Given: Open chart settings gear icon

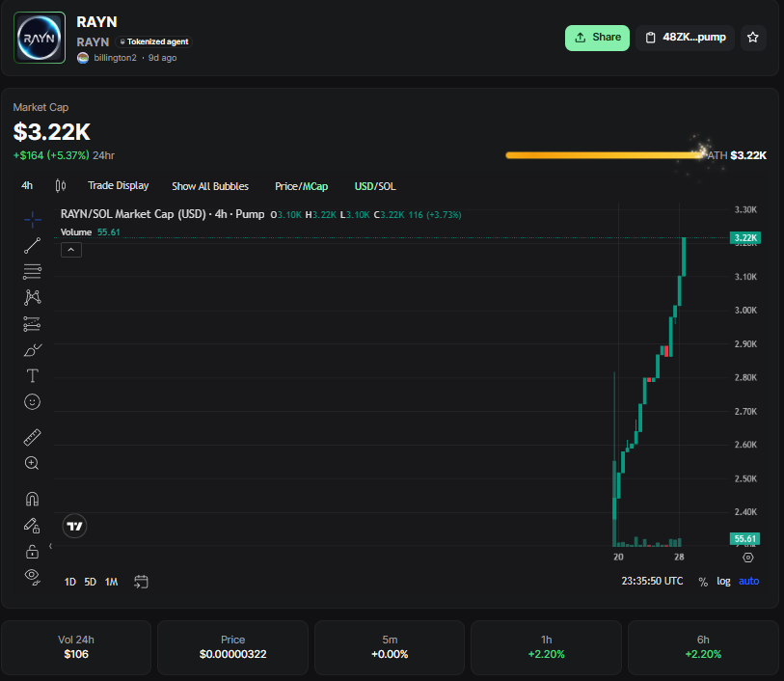Looking at the screenshot, I should click(x=748, y=558).
